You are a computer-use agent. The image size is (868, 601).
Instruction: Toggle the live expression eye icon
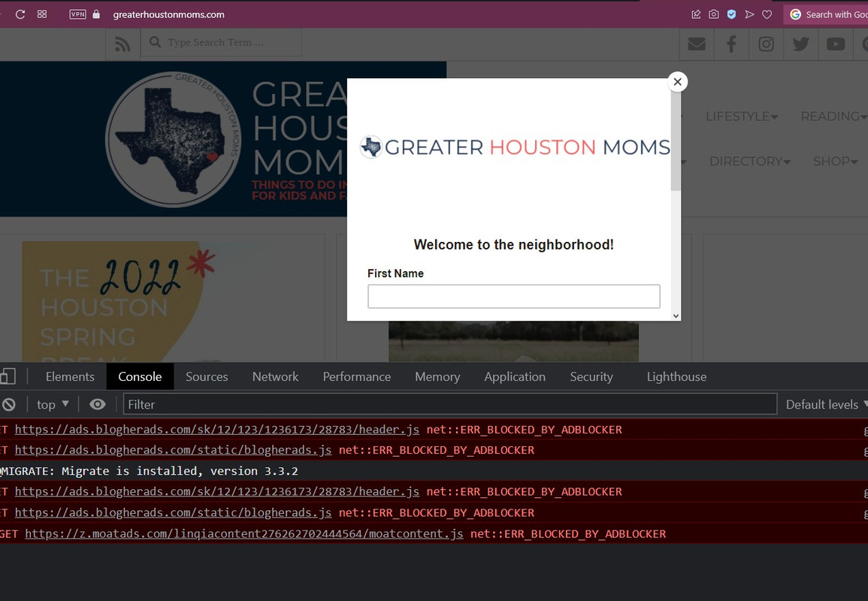click(x=98, y=404)
